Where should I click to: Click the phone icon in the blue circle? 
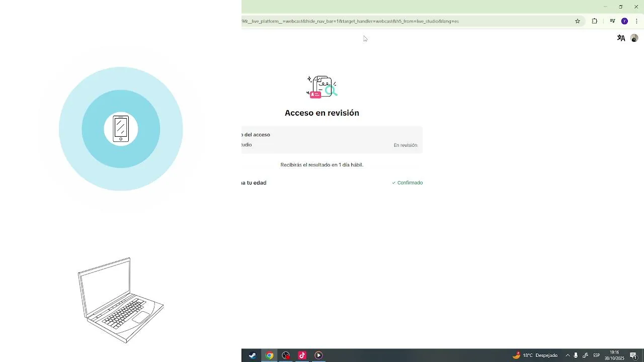click(121, 129)
